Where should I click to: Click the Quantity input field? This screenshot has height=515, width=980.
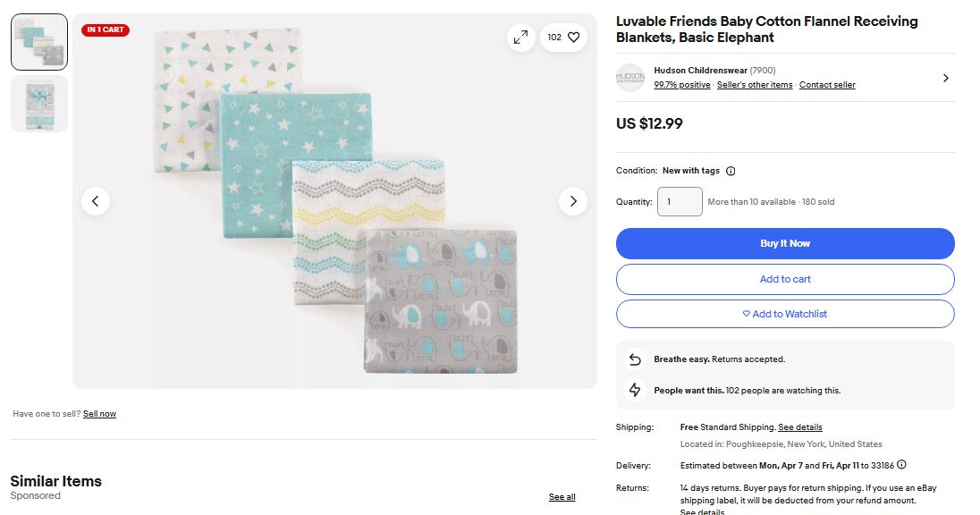(680, 201)
